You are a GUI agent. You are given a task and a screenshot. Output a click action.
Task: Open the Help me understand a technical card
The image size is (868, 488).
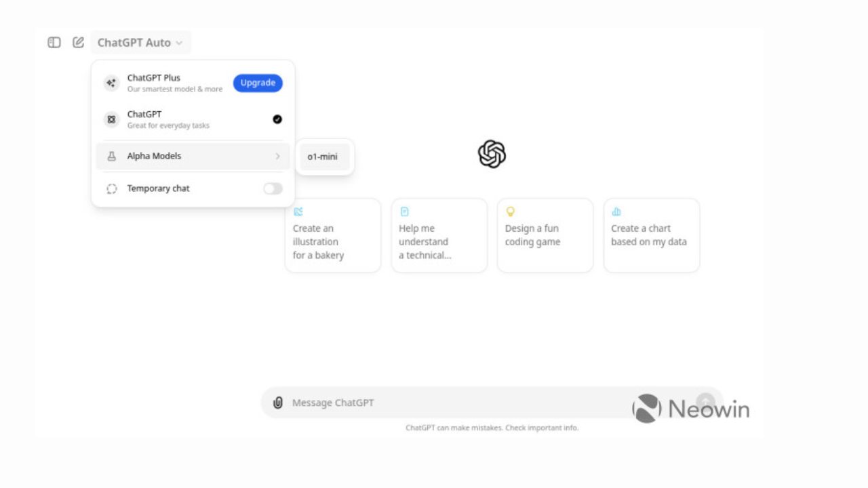(439, 235)
